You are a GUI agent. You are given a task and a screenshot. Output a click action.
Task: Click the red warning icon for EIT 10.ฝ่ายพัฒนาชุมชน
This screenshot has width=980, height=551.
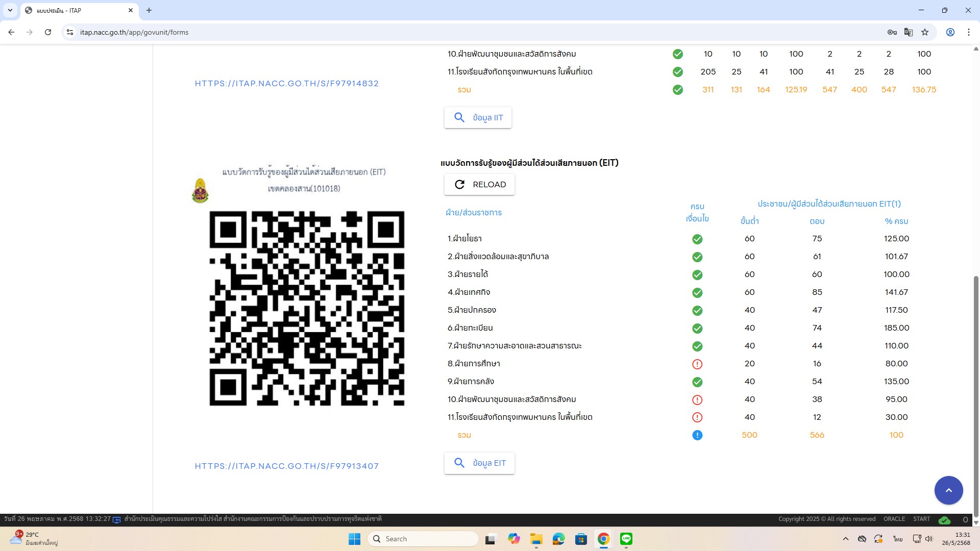697,400
